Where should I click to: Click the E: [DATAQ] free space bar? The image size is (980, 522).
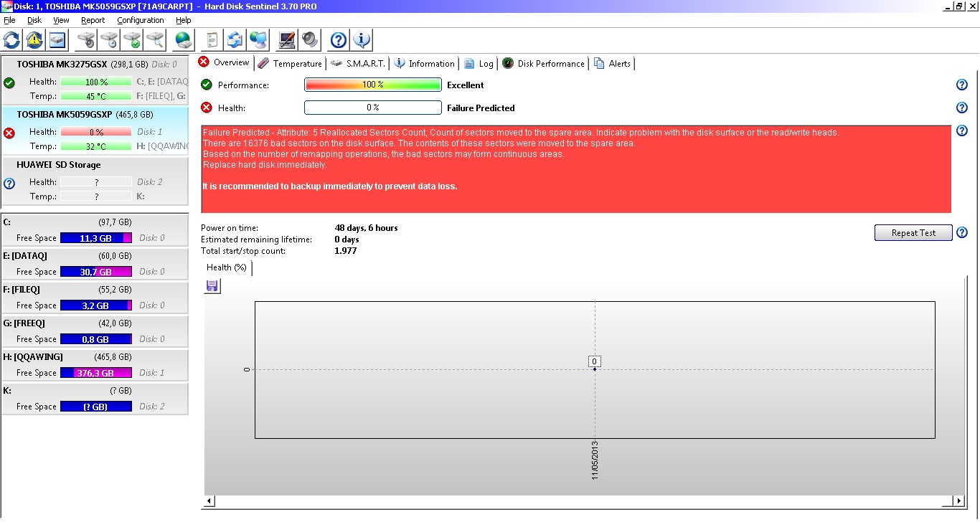point(96,272)
